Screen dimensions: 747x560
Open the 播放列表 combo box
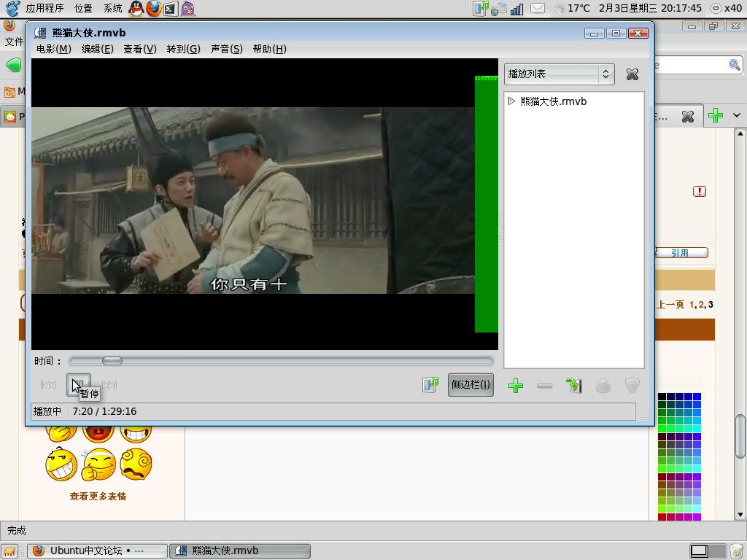[560, 74]
